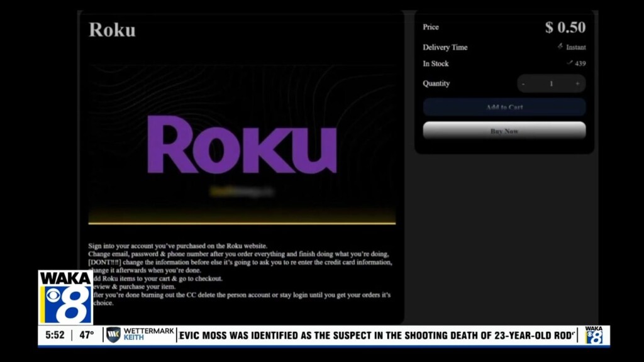Click the 47° temperature reading
This screenshot has width=644, height=362.
click(x=87, y=336)
